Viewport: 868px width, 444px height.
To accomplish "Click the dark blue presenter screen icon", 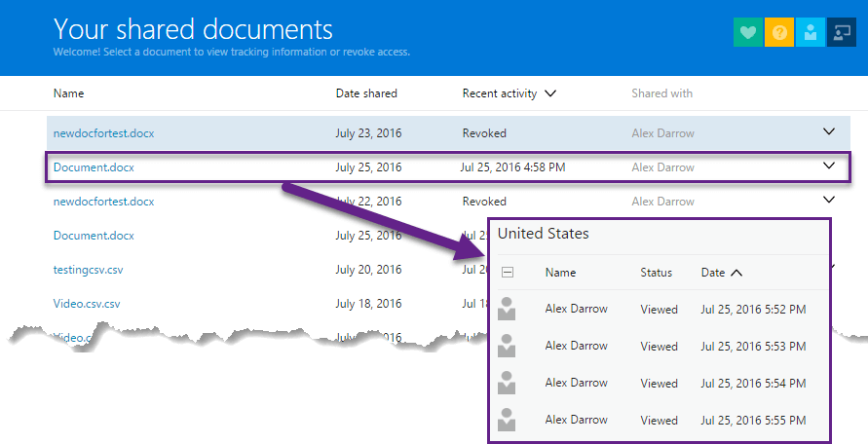I will (841, 32).
